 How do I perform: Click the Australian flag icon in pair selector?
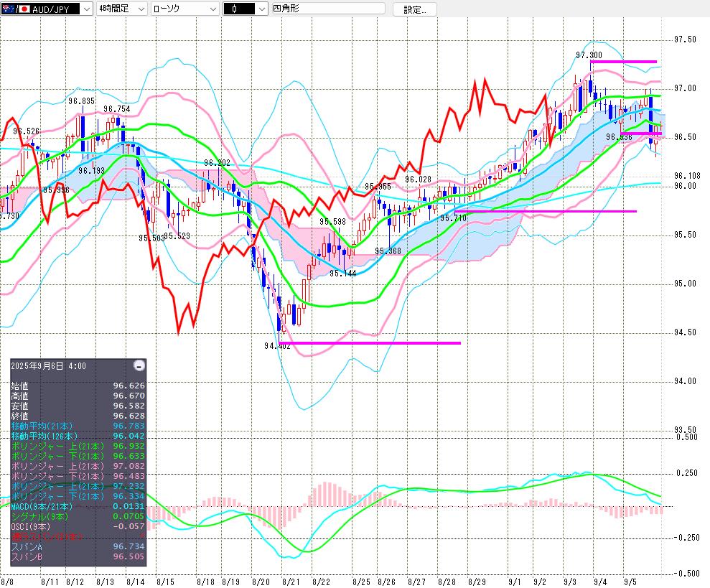coord(8,9)
